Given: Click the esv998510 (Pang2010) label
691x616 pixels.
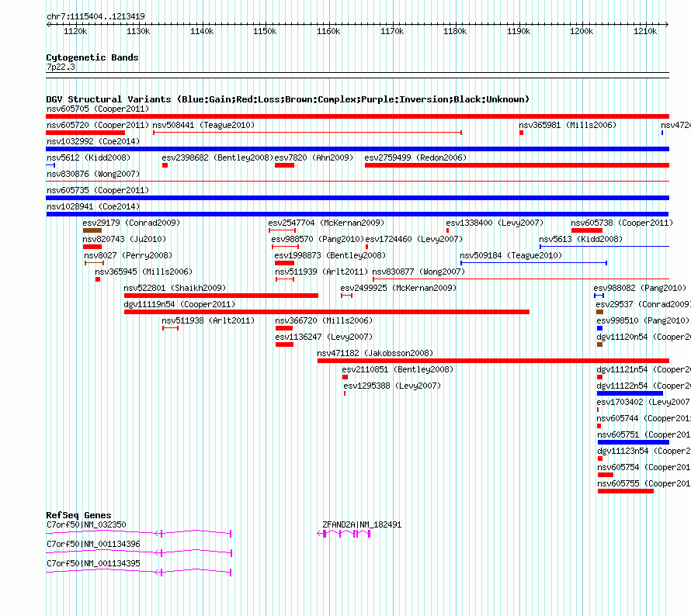Looking at the screenshot, I should click(643, 320).
